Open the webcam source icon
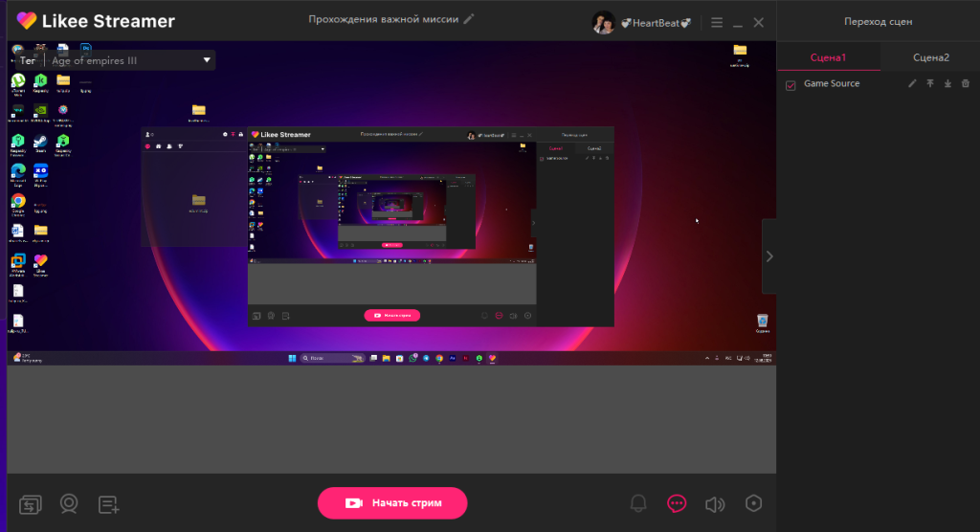Viewport: 980px width, 532px height. (69, 504)
